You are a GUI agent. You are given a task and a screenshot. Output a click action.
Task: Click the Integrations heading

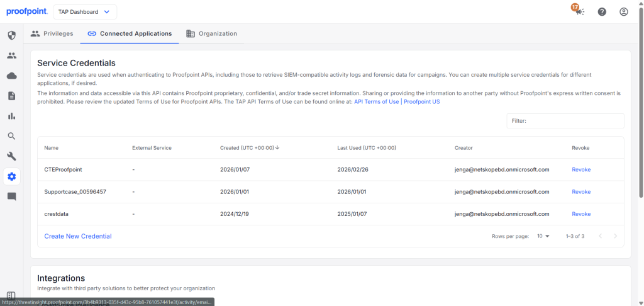pos(61,278)
